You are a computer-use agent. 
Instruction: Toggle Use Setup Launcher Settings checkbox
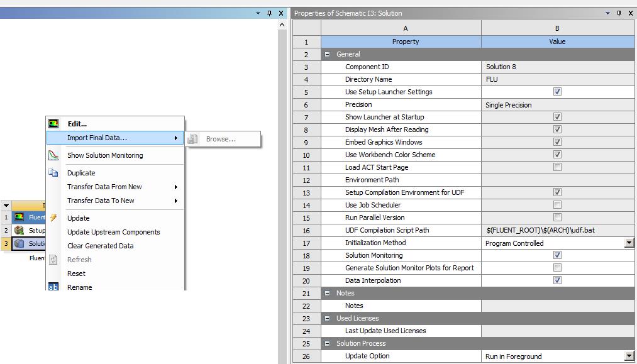557,92
